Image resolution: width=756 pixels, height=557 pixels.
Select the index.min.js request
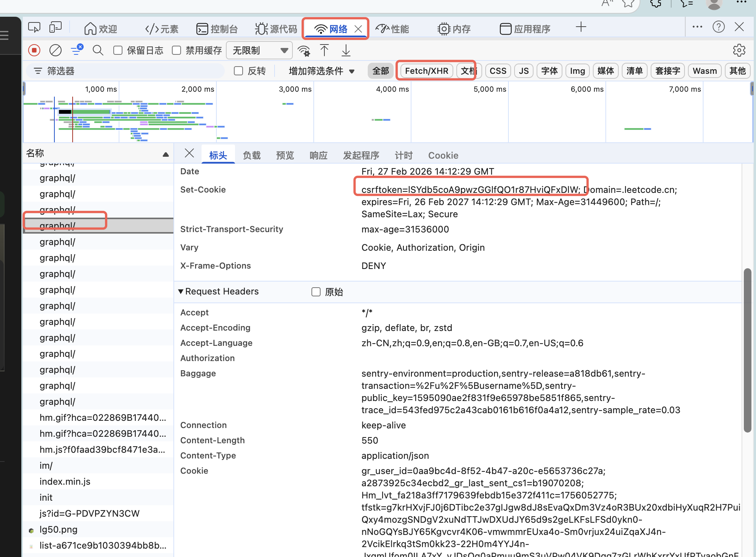click(x=65, y=481)
